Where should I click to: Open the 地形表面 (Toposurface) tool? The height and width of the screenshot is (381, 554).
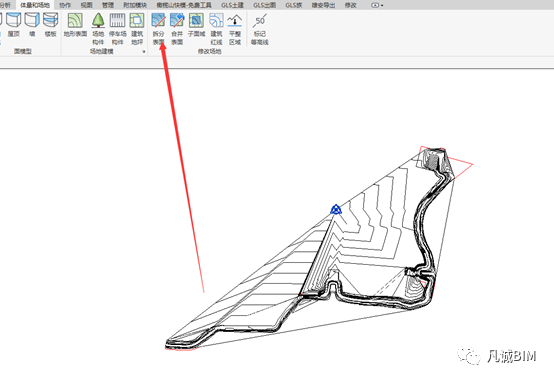[x=75, y=24]
